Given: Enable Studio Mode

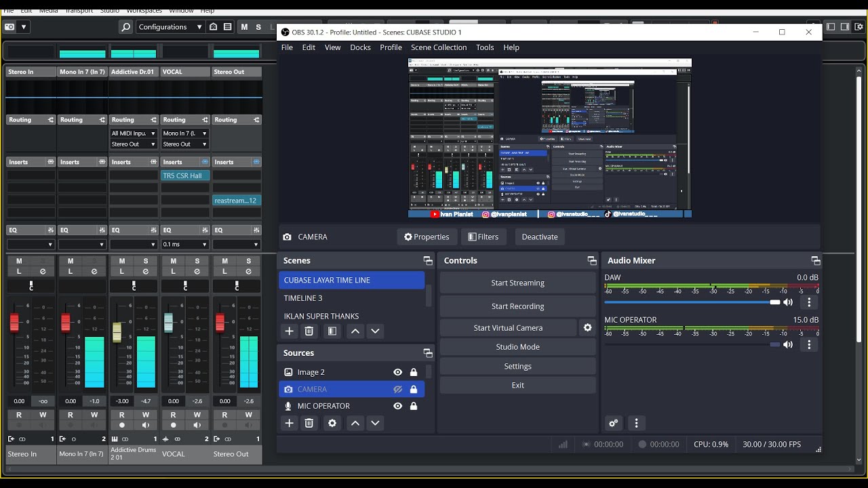Looking at the screenshot, I should [x=517, y=347].
